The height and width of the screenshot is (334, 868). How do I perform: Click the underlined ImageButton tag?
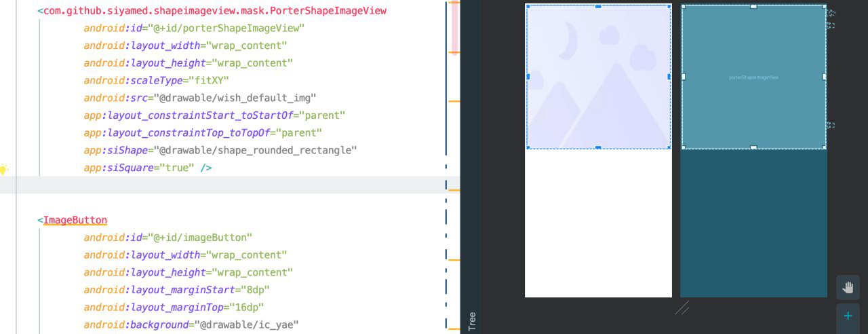(x=75, y=220)
